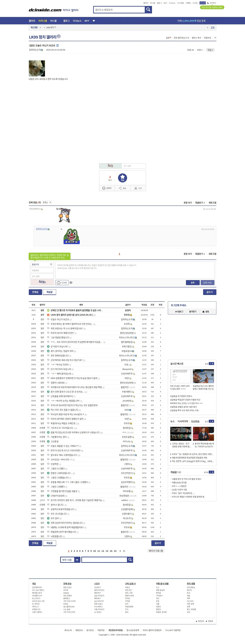This screenshot has height=644, width=245.
Task: Open survey post 연예인 안 했으면 국가대표로
Action: (77, 310)
